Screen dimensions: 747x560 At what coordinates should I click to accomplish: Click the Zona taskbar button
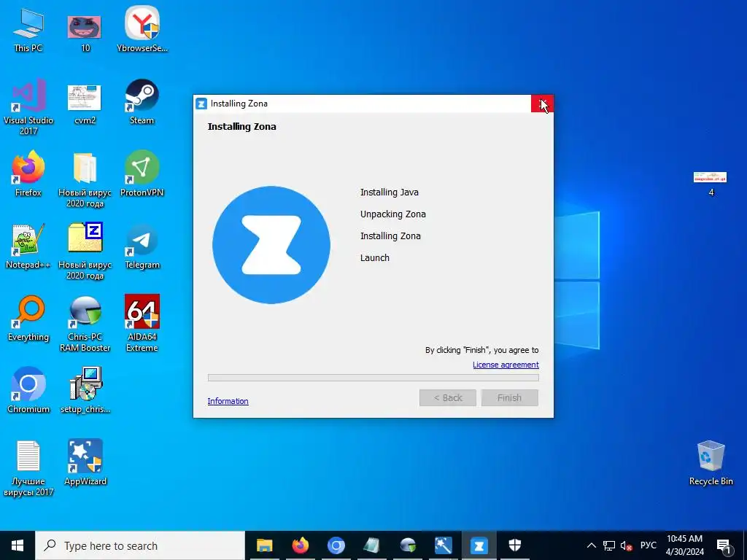[x=479, y=545]
